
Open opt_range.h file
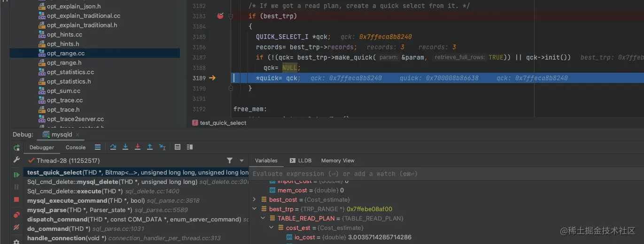tap(64, 63)
